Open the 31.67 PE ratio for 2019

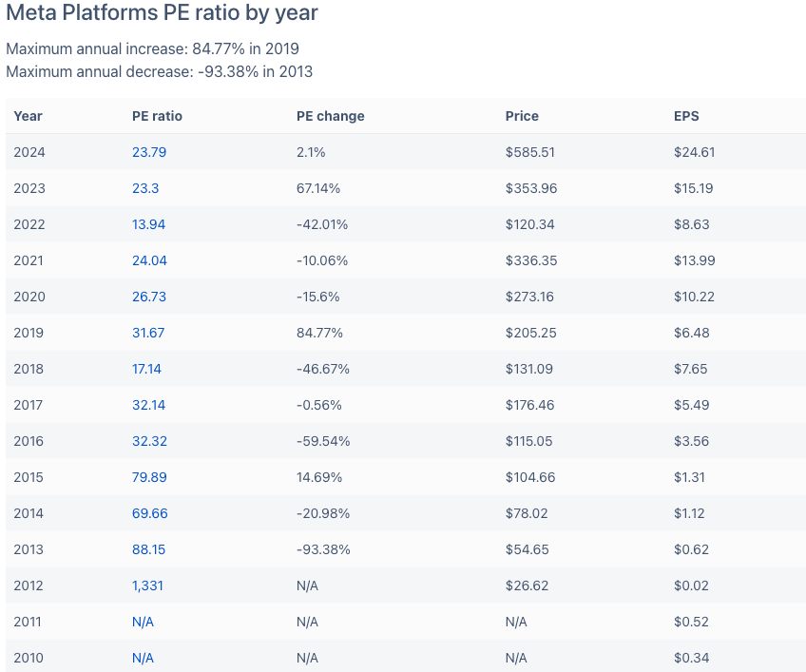click(x=149, y=333)
